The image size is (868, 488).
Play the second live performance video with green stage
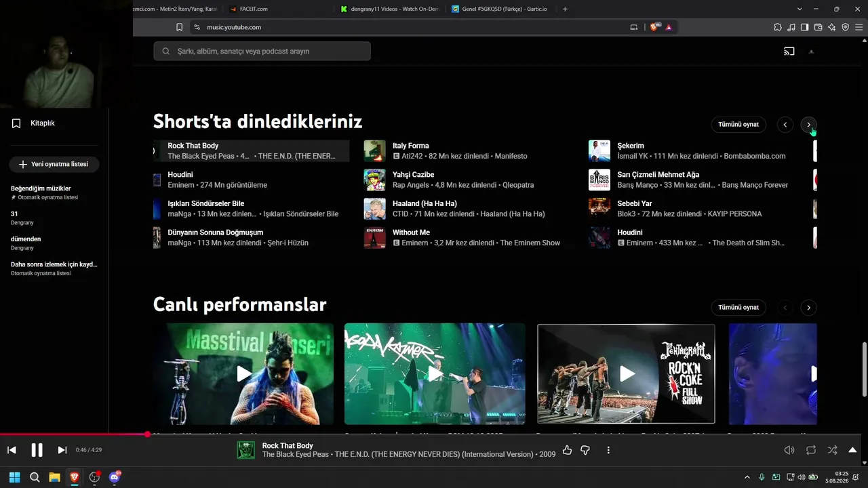point(435,373)
